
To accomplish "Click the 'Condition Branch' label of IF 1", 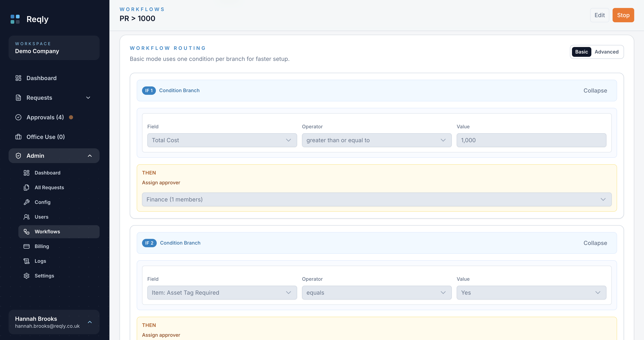I will pyautogui.click(x=179, y=91).
